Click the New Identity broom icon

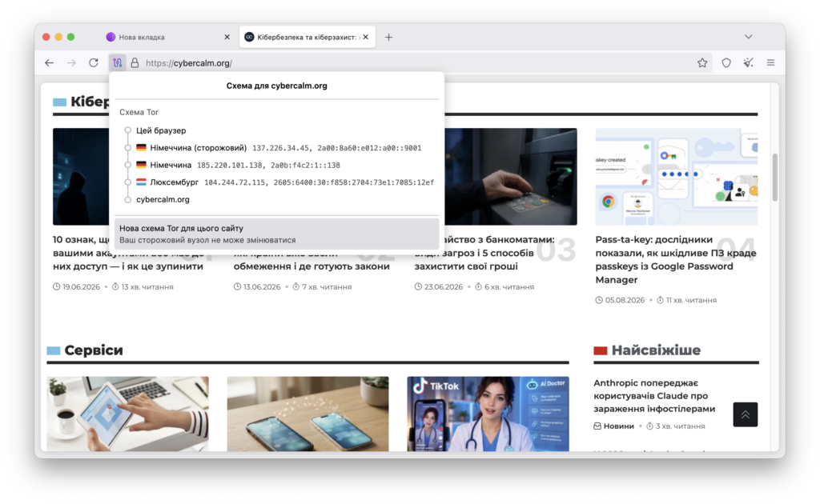749,63
